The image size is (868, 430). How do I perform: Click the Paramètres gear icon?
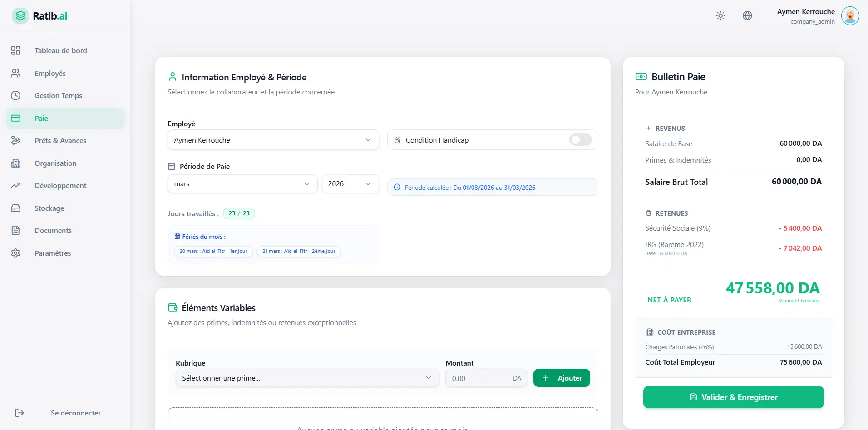pyautogui.click(x=16, y=253)
